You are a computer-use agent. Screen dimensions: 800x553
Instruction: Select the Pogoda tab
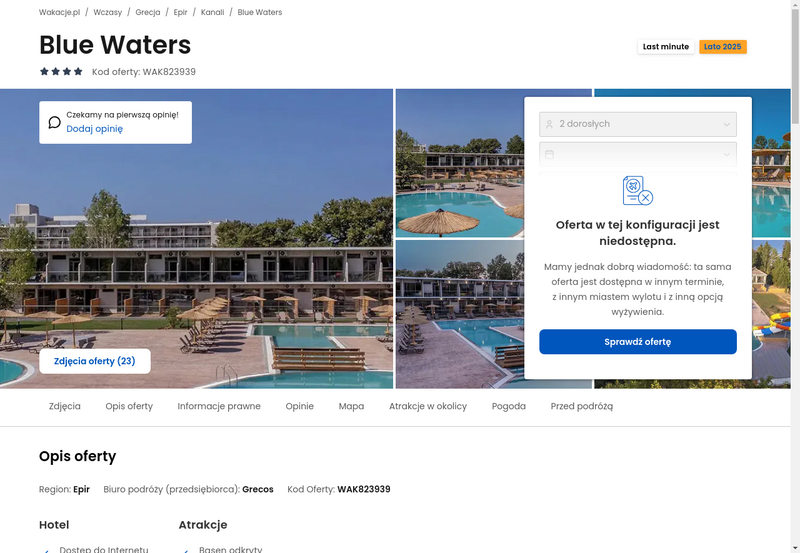509,406
